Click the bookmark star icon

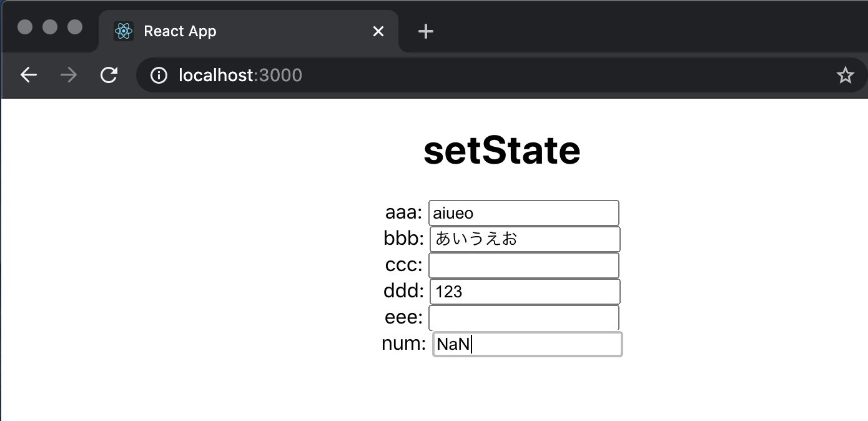[846, 75]
